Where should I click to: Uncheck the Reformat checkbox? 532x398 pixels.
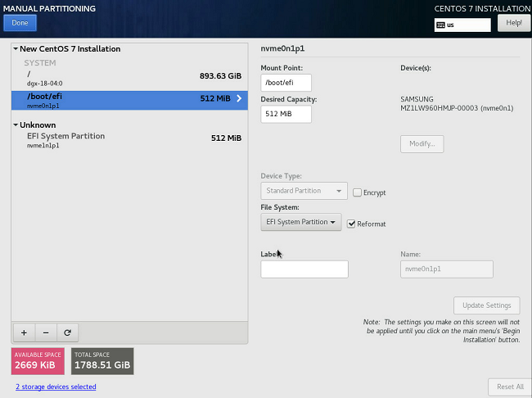pos(351,224)
